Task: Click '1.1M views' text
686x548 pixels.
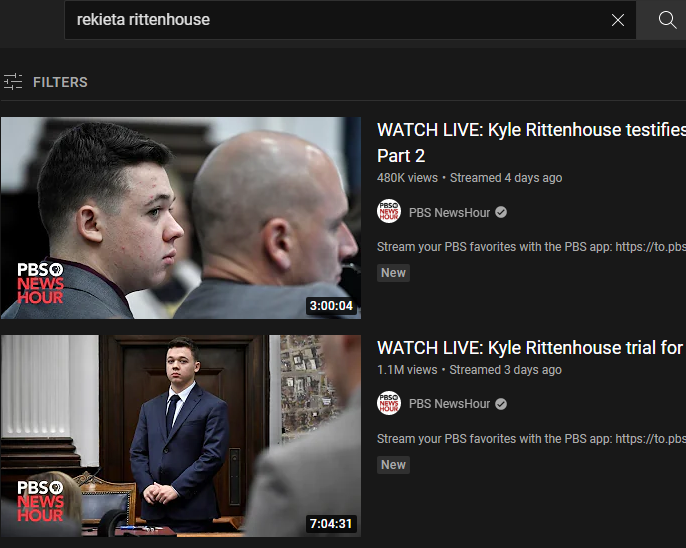Action: pyautogui.click(x=407, y=370)
